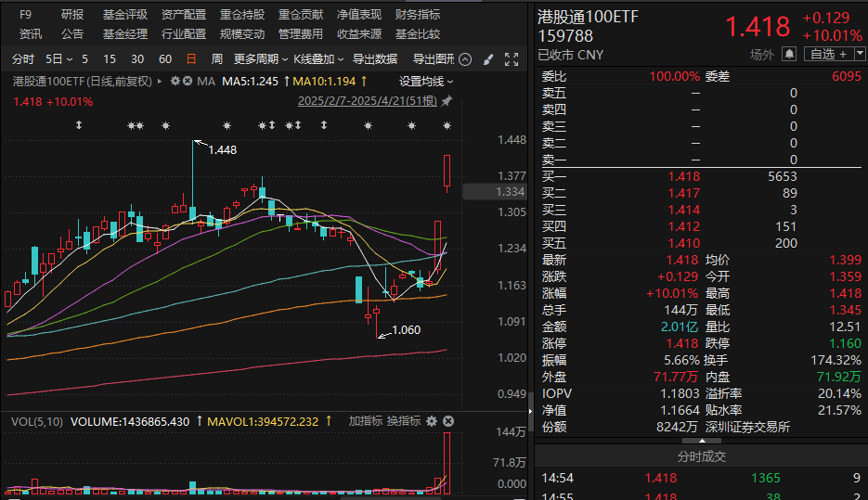Open MA indicator settings gear

pos(175,82)
